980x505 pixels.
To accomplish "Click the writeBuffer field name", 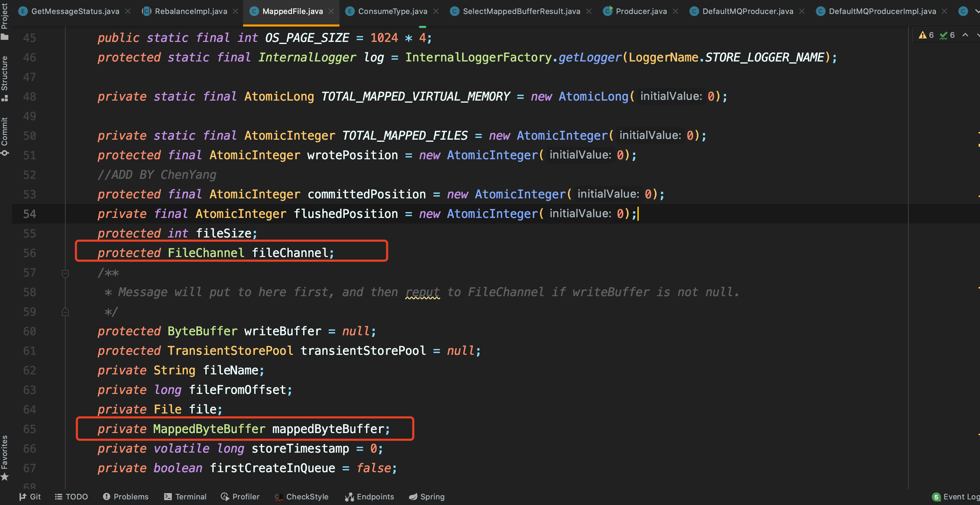I will click(283, 331).
